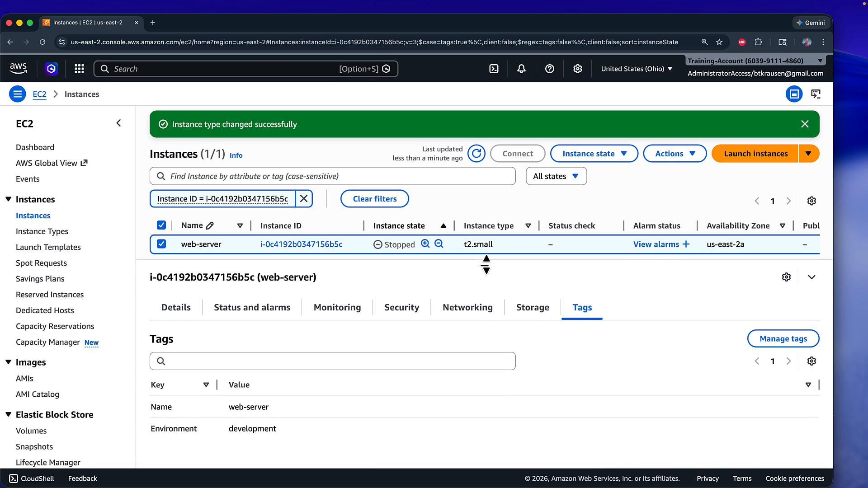Click the Stopped state zoom-out filter icon
Viewport: 868px width, 488px height.
click(439, 244)
